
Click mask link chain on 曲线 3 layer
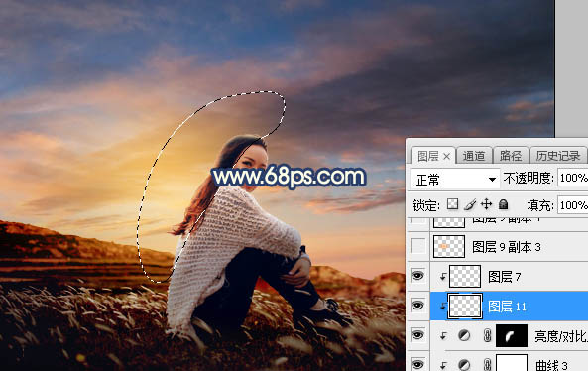tap(487, 364)
